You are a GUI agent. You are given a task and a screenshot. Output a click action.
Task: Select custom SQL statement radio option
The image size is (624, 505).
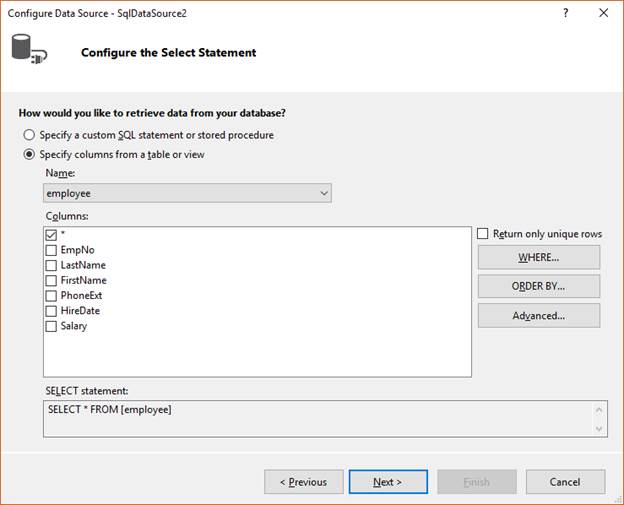coord(29,135)
